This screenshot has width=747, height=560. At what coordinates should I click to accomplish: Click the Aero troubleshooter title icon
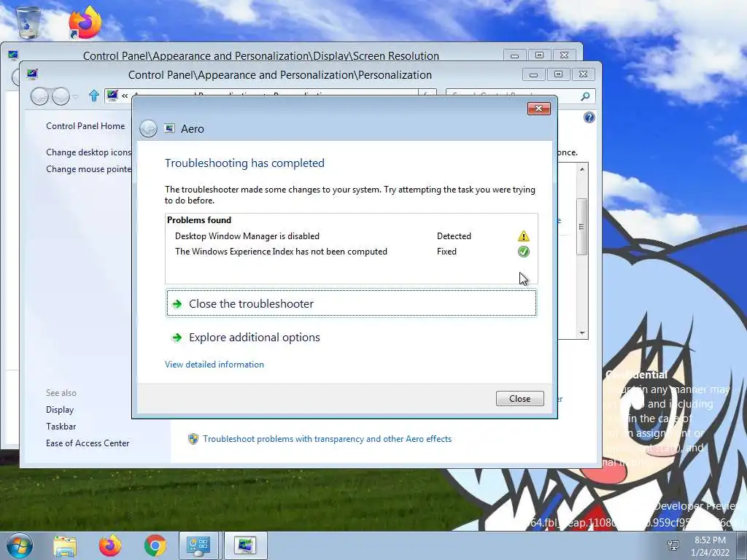(x=169, y=128)
